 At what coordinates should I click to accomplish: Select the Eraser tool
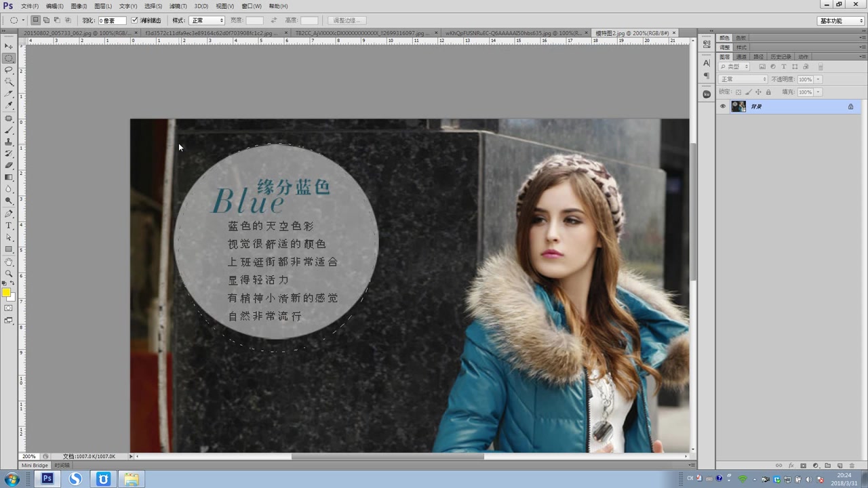(9, 165)
